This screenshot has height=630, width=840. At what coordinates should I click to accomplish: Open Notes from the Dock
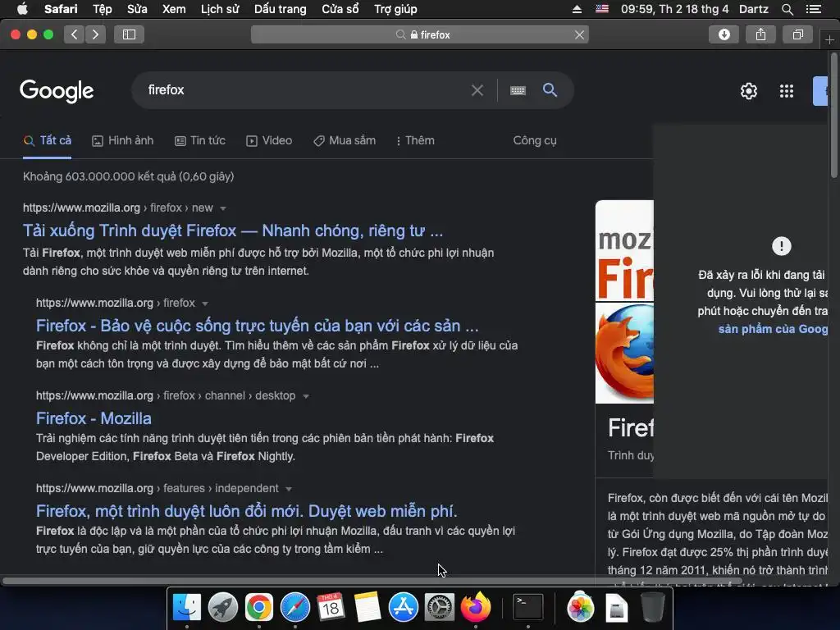tap(367, 608)
